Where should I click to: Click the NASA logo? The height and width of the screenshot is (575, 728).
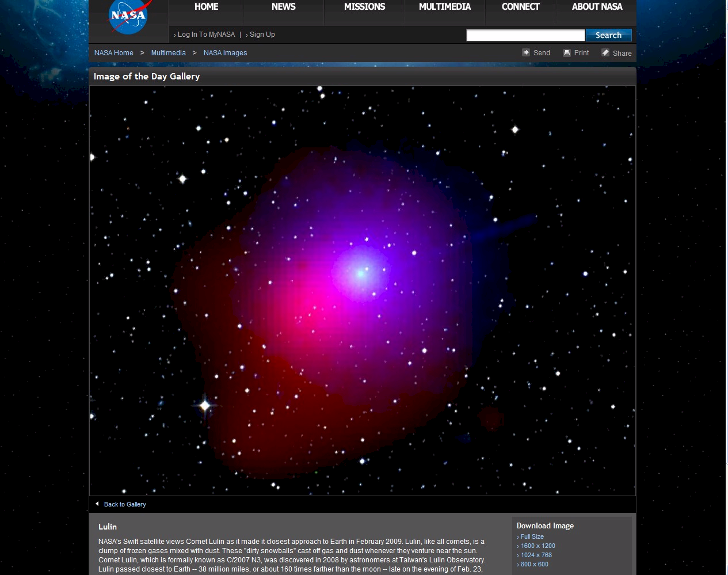129,16
